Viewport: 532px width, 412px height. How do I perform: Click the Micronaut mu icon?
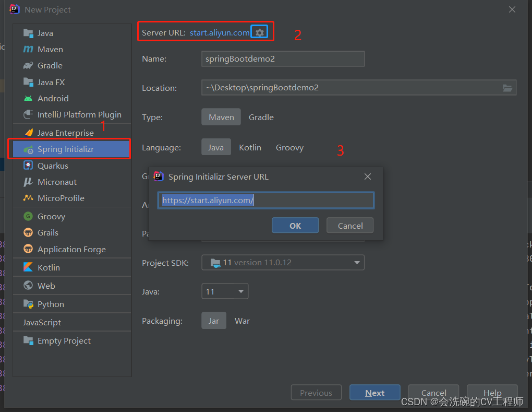tap(28, 182)
